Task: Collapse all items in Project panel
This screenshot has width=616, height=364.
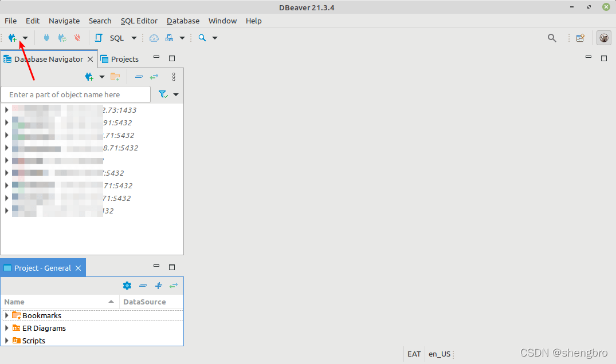Action: pyautogui.click(x=143, y=286)
